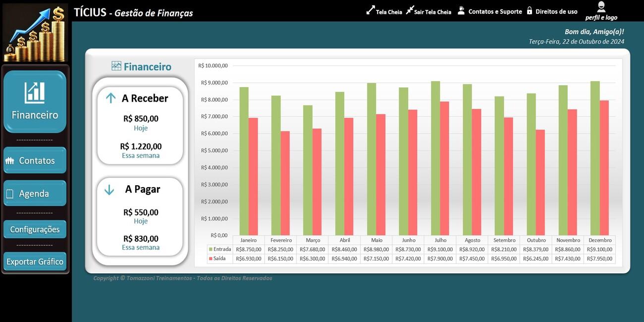This screenshot has width=644, height=322.
Task: Select the red Dezembro Saída bar
Action: click(604, 168)
